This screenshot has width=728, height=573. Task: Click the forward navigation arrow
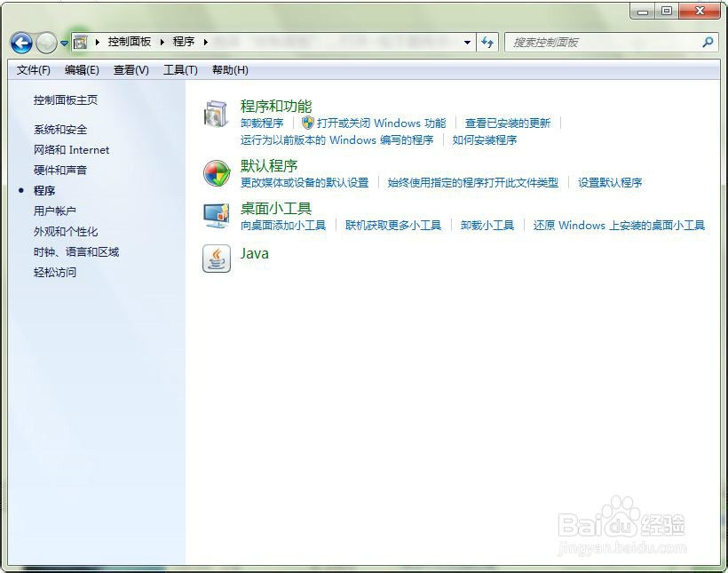44,42
